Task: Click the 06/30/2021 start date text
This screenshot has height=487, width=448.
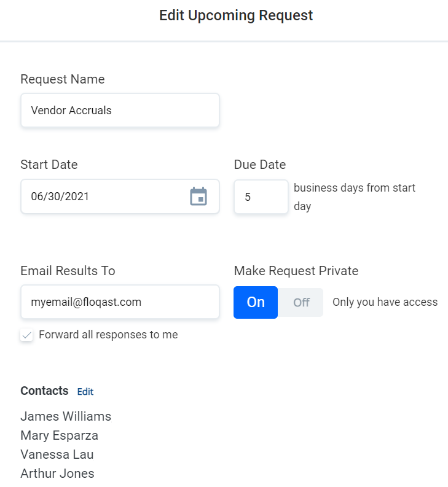Action: point(60,197)
